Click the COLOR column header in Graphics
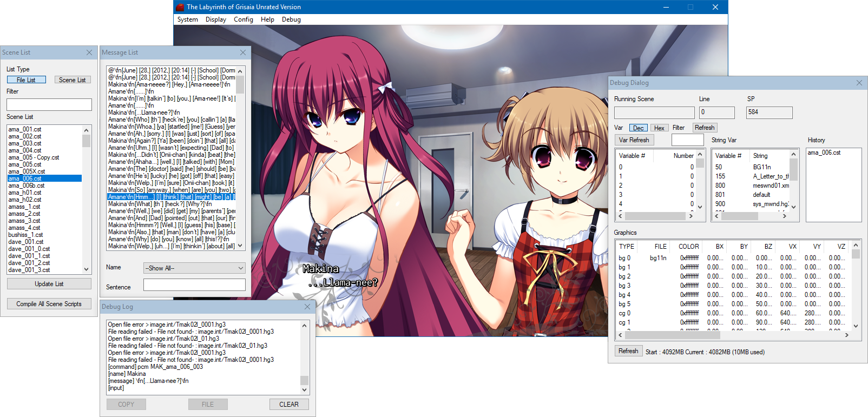 pyautogui.click(x=688, y=247)
